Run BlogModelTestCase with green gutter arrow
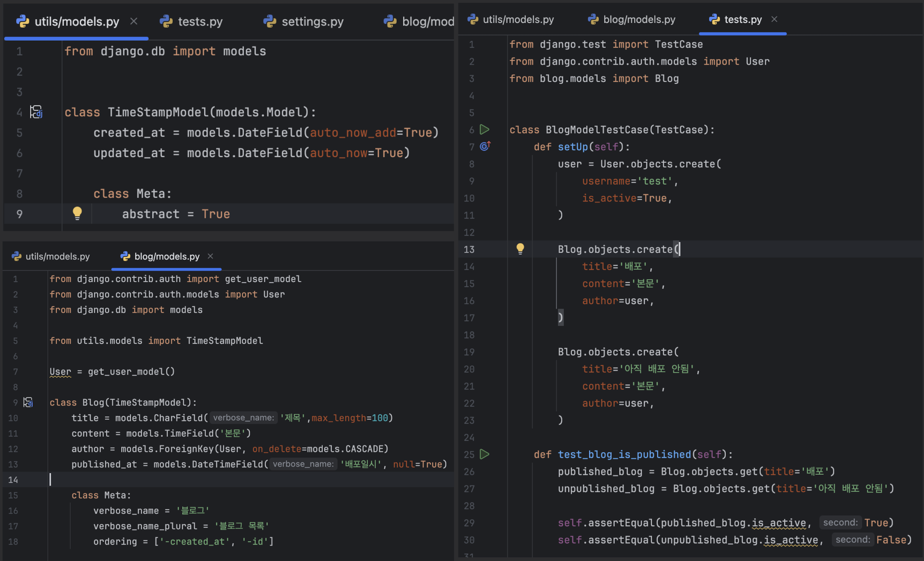The image size is (924, 561). coord(484,130)
